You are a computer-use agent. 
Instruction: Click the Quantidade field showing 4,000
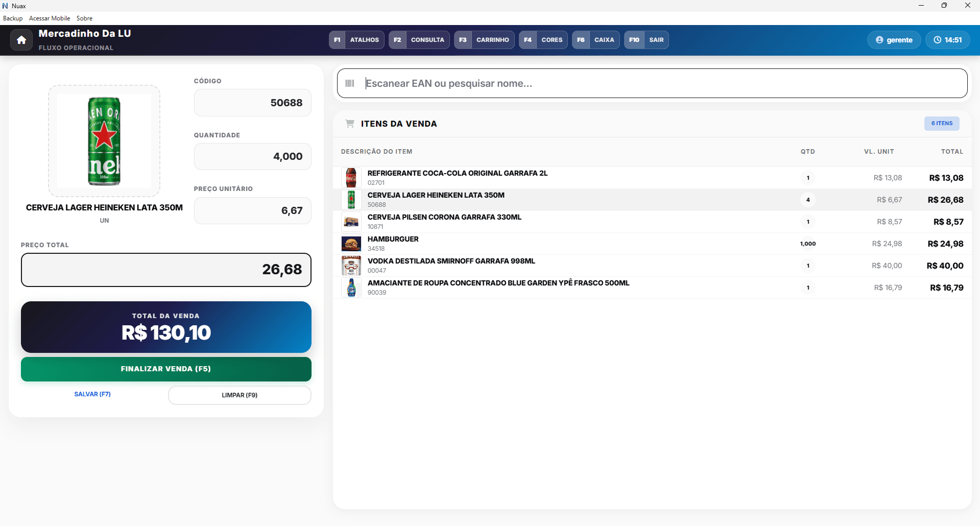coord(253,156)
